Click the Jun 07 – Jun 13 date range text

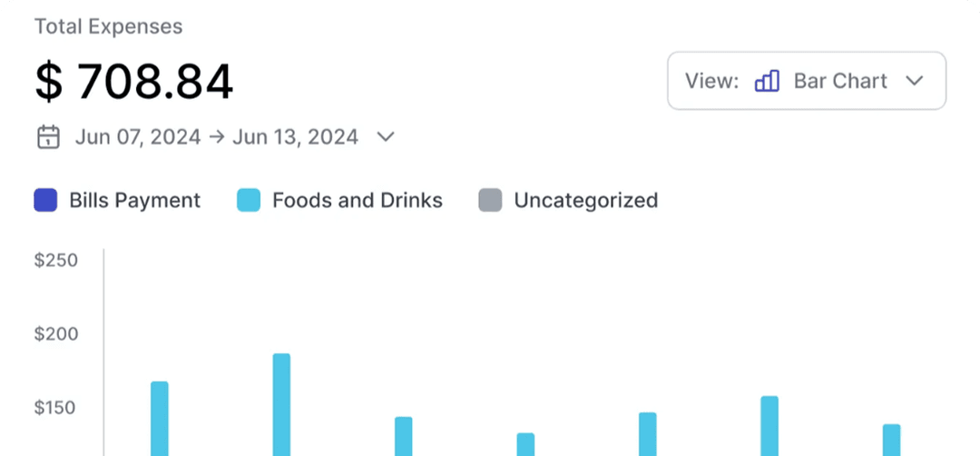click(216, 137)
